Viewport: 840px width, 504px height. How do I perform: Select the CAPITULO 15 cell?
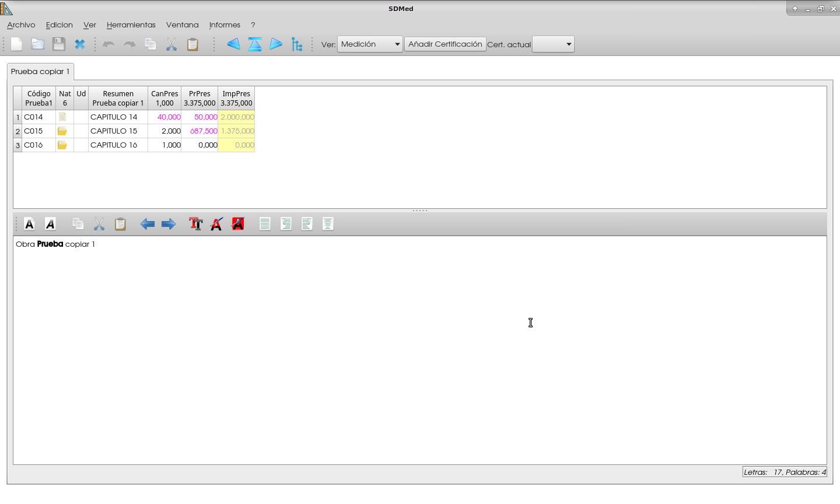(x=118, y=131)
